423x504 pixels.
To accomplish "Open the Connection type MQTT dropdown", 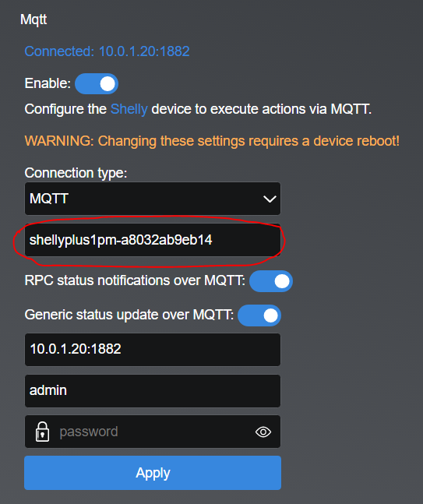I will 153,199.
